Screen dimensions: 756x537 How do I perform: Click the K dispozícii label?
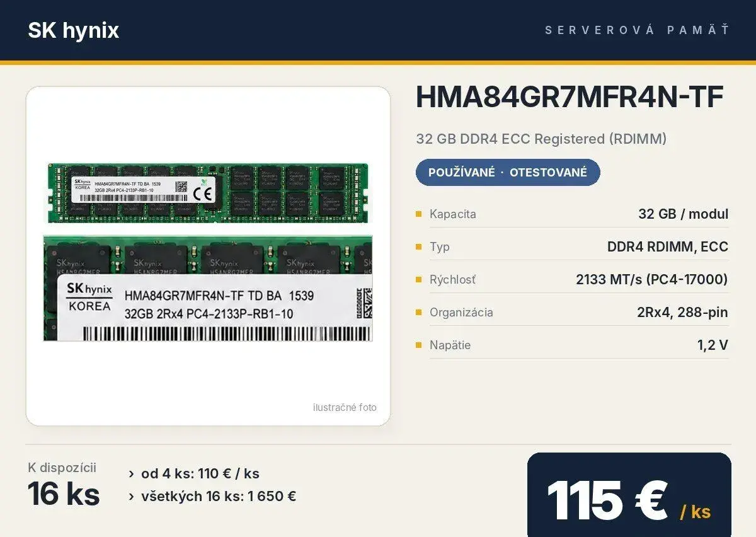pyautogui.click(x=62, y=467)
